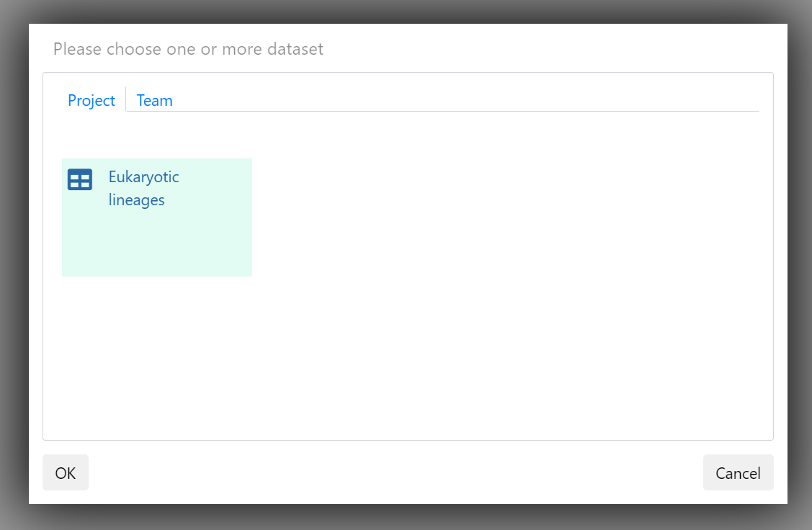
Task: Click the 'Please choose one or more dataset' title
Action: (x=188, y=49)
